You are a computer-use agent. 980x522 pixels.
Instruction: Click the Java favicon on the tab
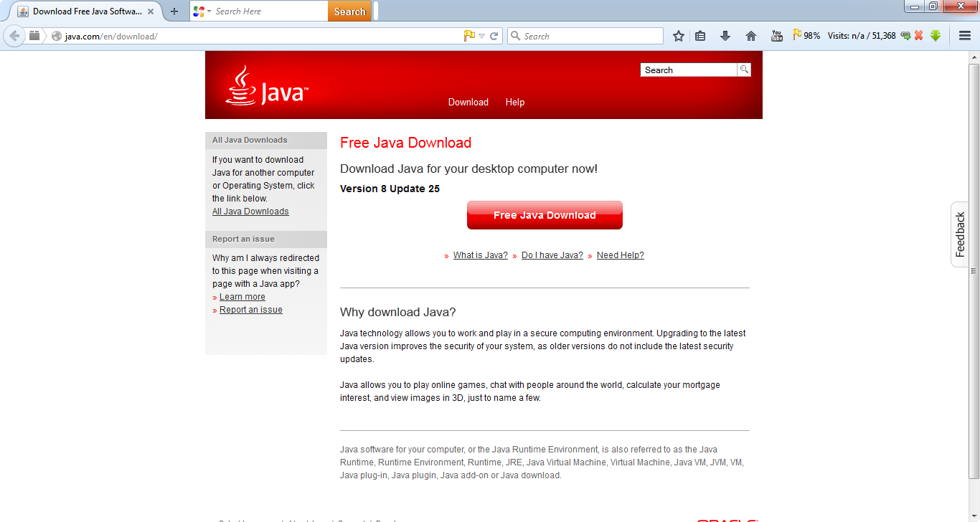[x=23, y=11]
